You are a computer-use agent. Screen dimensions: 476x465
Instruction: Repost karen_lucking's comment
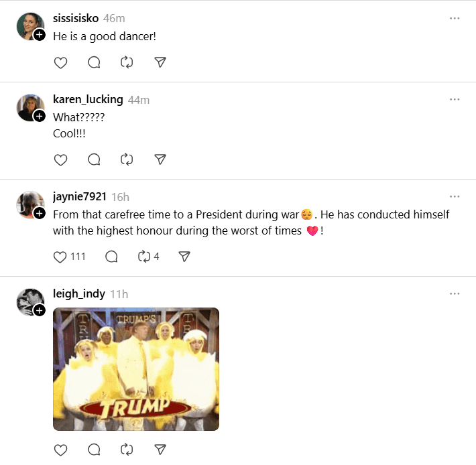pos(127,159)
